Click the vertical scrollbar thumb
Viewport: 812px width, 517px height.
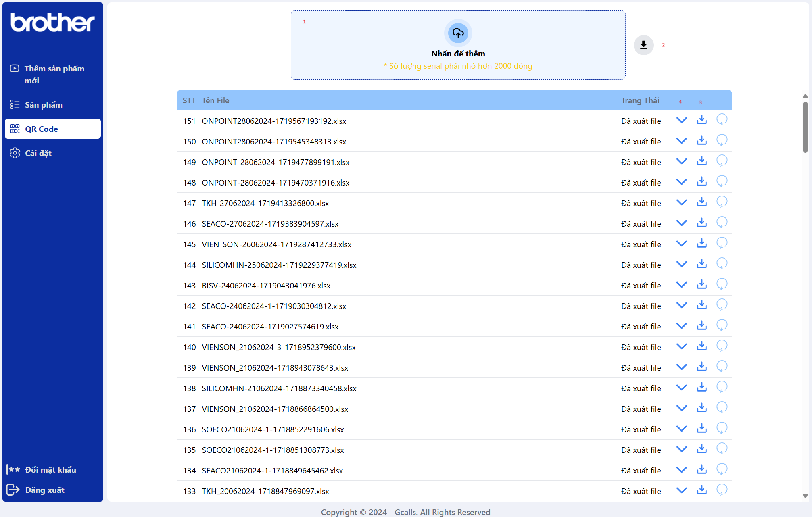point(805,127)
